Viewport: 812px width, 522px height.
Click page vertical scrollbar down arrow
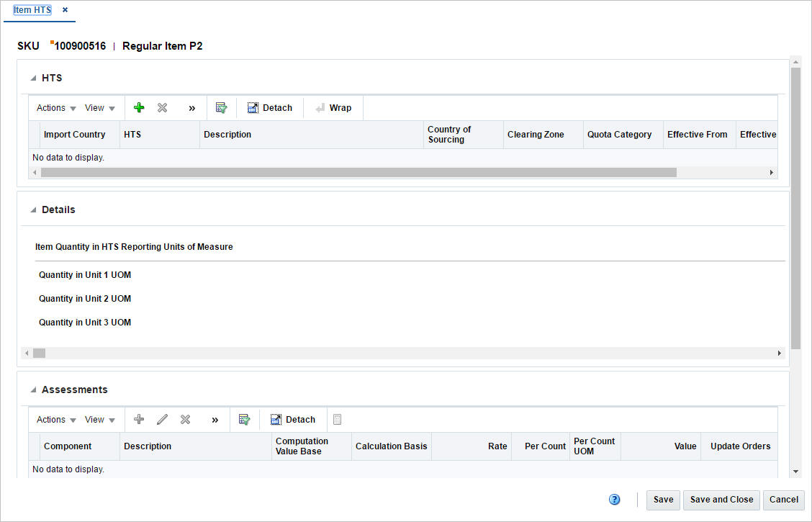pos(795,472)
